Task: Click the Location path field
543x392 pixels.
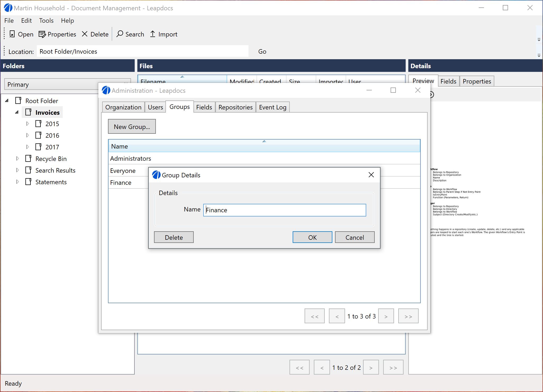Action: (142, 51)
